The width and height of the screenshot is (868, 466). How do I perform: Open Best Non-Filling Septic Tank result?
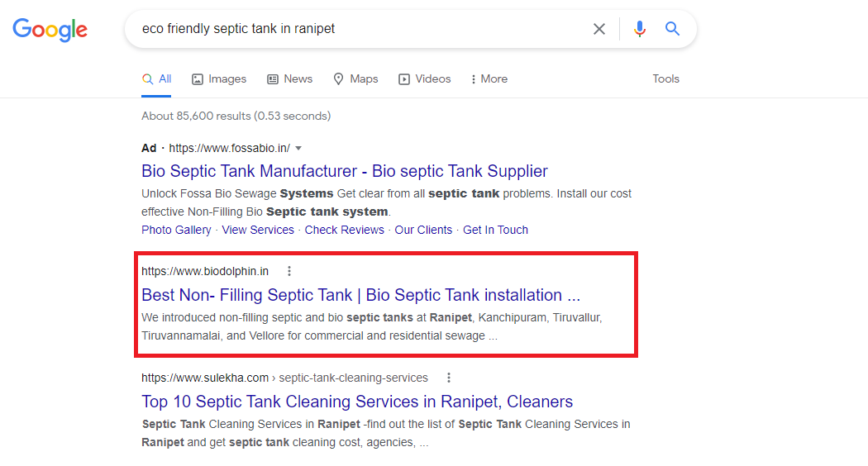pos(360,295)
